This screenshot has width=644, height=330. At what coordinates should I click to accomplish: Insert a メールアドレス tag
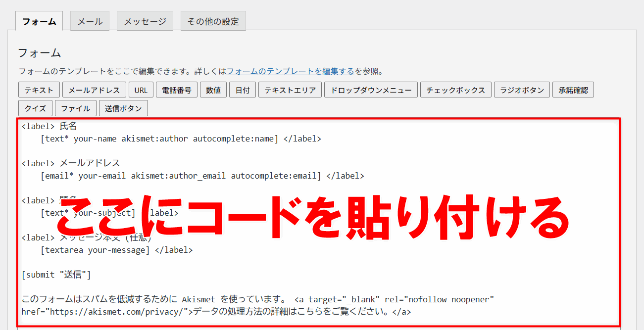pyautogui.click(x=94, y=90)
